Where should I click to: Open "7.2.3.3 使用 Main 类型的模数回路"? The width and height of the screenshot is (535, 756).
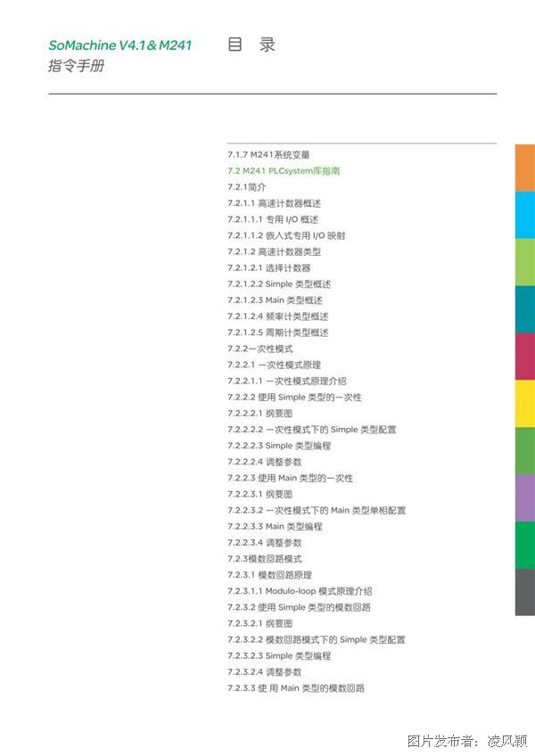tap(296, 688)
